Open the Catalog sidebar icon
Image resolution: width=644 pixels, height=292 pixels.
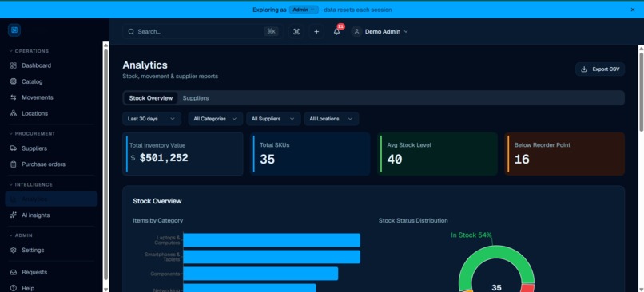tap(13, 81)
